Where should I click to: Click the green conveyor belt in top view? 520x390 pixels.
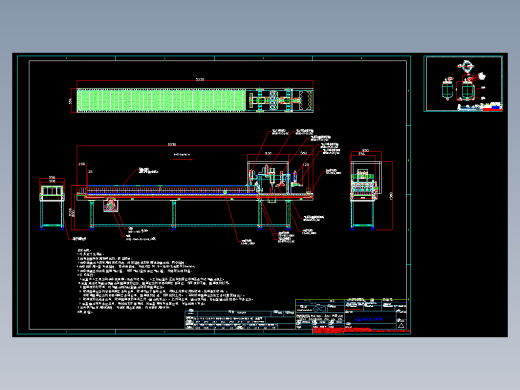point(161,100)
